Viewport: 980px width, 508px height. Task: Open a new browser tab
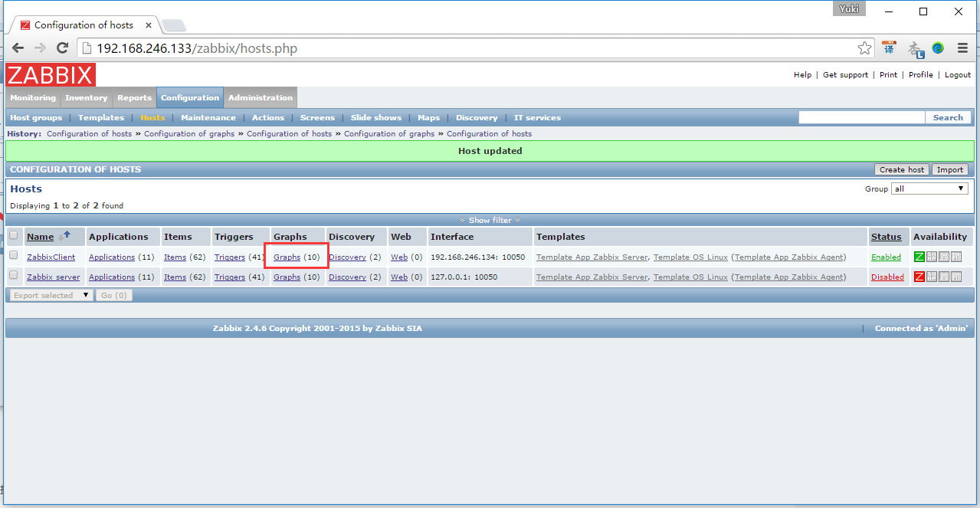[x=173, y=25]
